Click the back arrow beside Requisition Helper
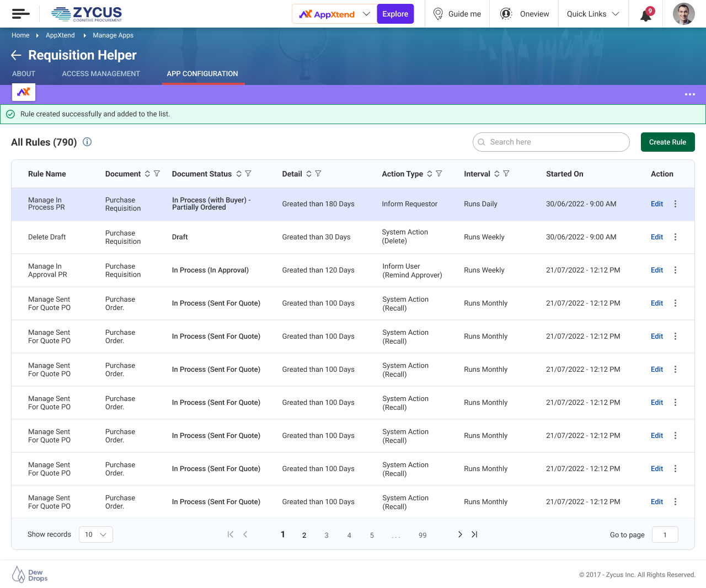 [x=16, y=55]
